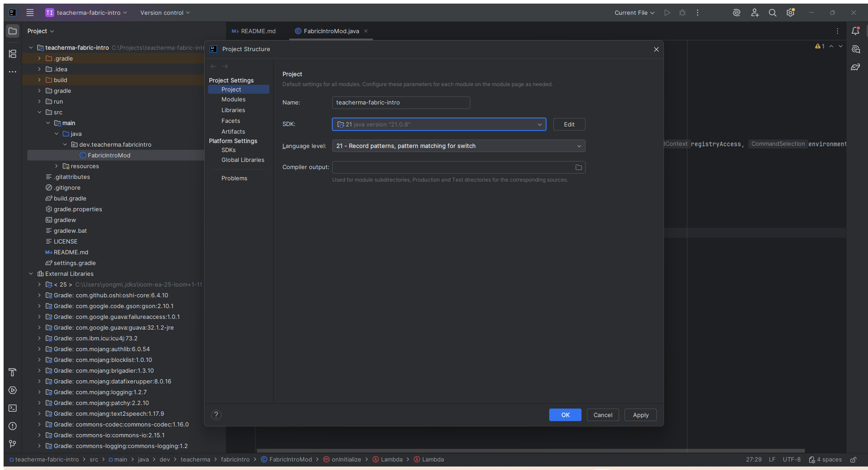868x470 pixels.
Task: Open Gradle tool window on right
Action: pos(855,67)
